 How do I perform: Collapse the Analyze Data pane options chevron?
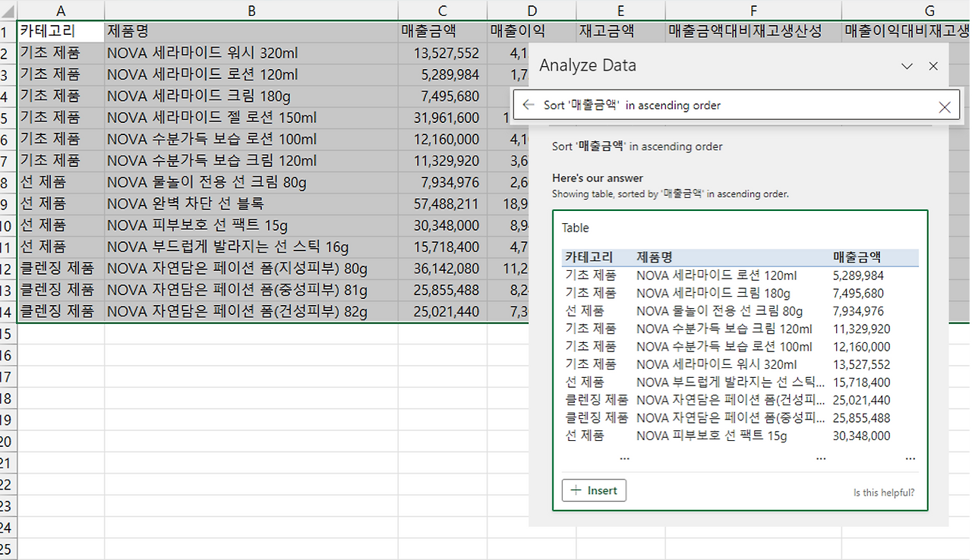click(x=907, y=66)
